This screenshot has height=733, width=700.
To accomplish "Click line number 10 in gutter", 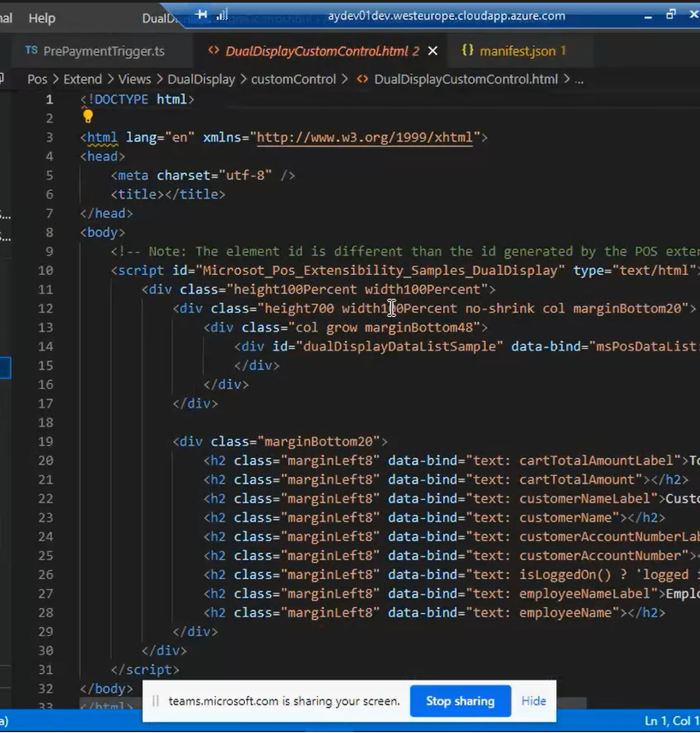I will [45, 271].
